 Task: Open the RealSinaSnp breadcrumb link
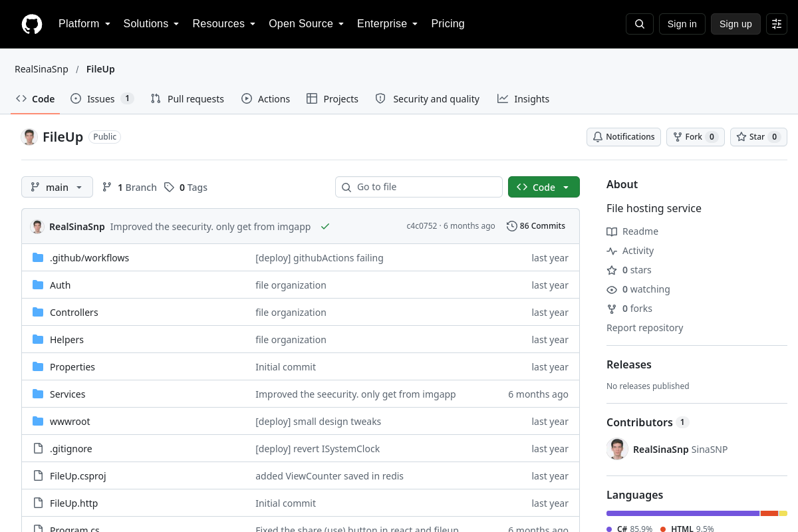(x=41, y=69)
